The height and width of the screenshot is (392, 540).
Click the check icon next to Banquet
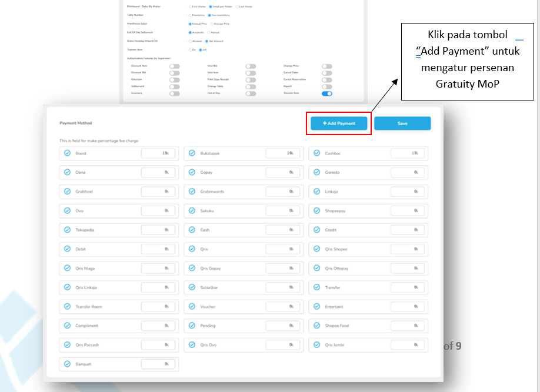tap(67, 364)
